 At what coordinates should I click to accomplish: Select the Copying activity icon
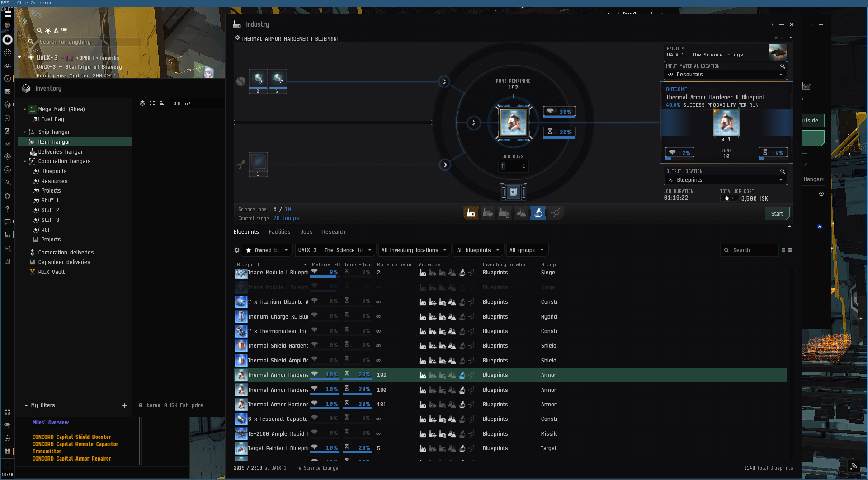[x=521, y=213]
